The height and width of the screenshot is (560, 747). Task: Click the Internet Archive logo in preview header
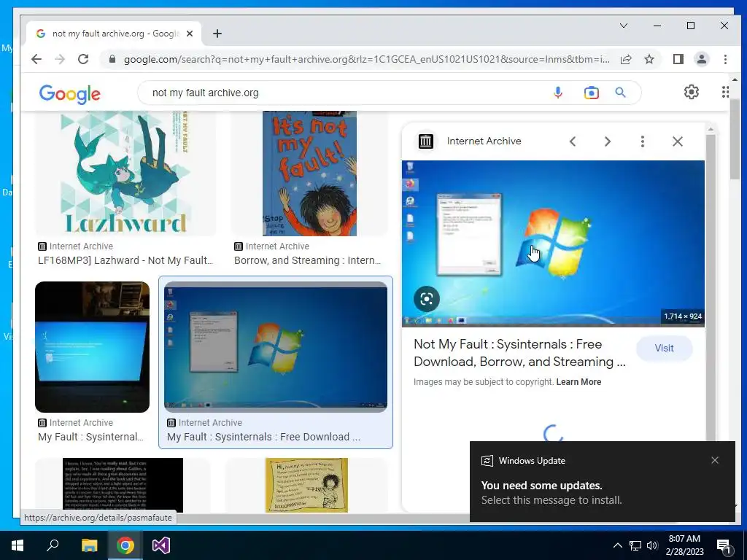click(426, 141)
